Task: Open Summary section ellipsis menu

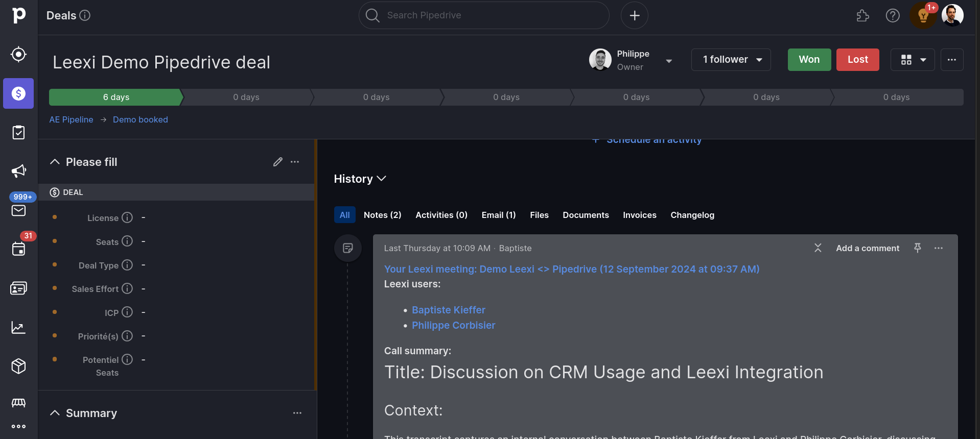Action: click(297, 413)
